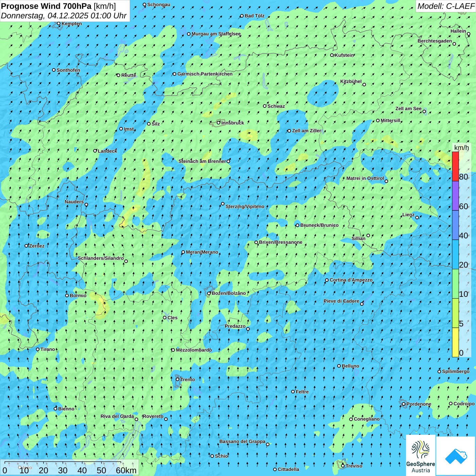Click the green 10-20 km/h legend color
The width and height of the screenshot is (476, 476).
point(455,284)
